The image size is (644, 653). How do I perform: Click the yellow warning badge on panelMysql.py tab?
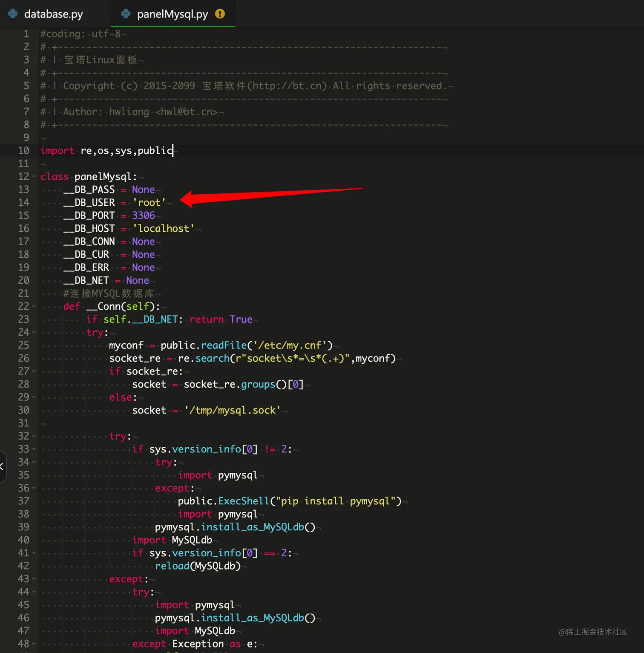point(220,14)
